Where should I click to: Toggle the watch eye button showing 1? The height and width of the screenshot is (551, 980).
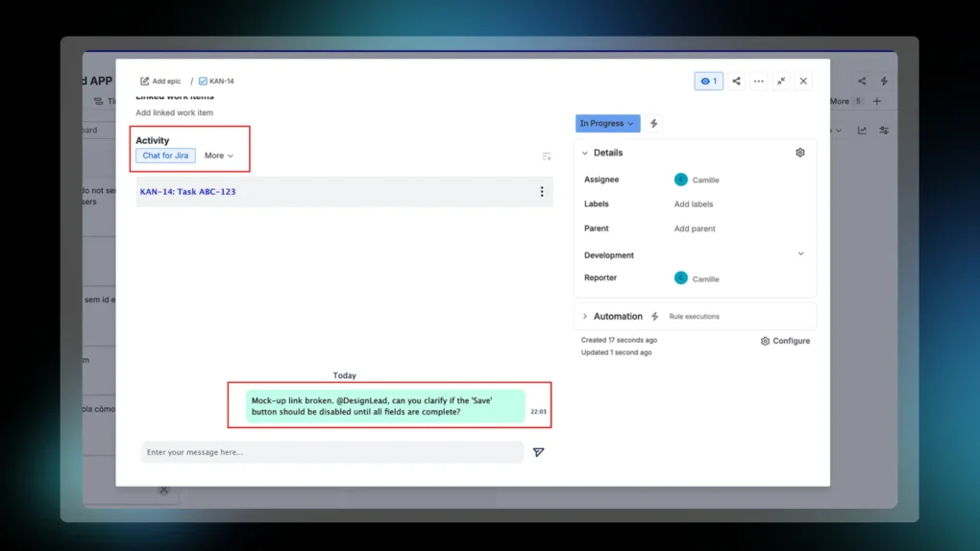tap(709, 82)
